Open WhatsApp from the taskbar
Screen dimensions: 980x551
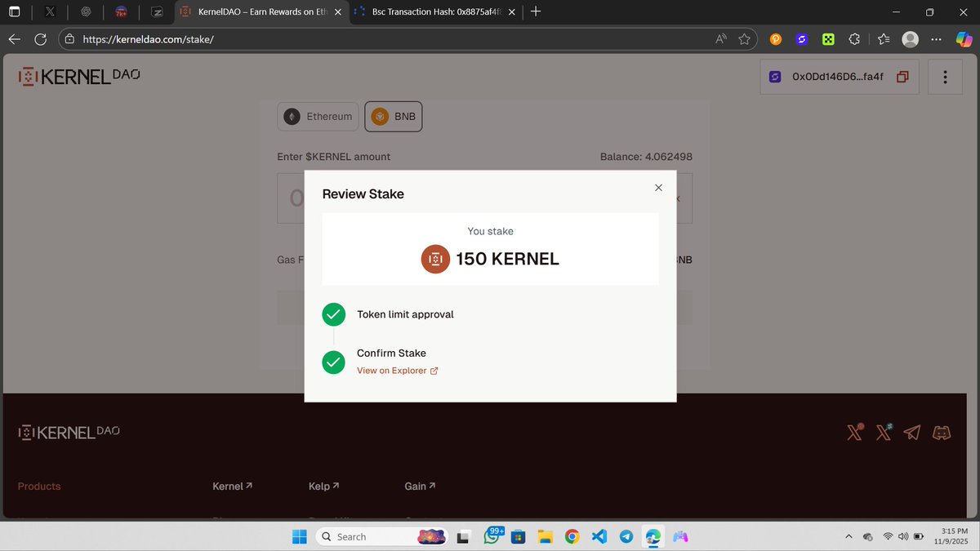point(492,536)
